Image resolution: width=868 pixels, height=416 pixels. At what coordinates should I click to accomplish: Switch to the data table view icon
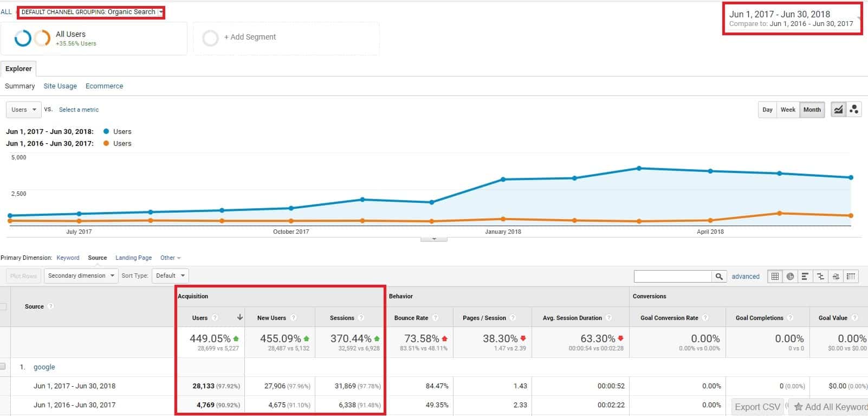[775, 276]
